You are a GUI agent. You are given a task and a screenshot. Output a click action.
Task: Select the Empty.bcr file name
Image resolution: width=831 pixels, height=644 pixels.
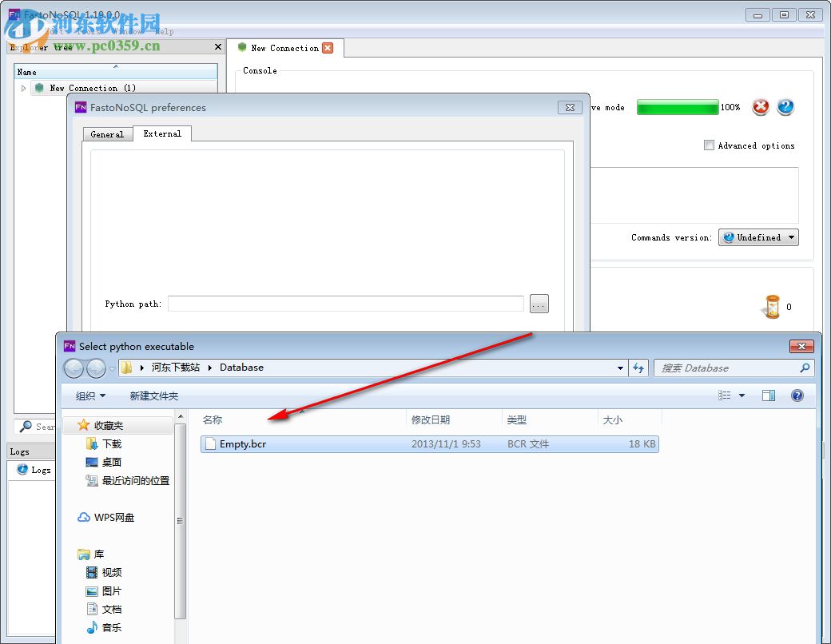point(243,443)
